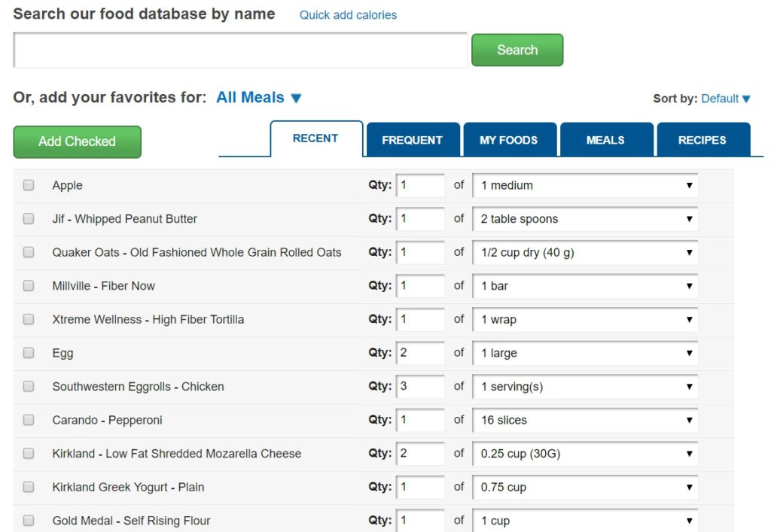Click the Jif - Whipped Peanut Butter name
The image size is (771, 532).
(x=124, y=219)
